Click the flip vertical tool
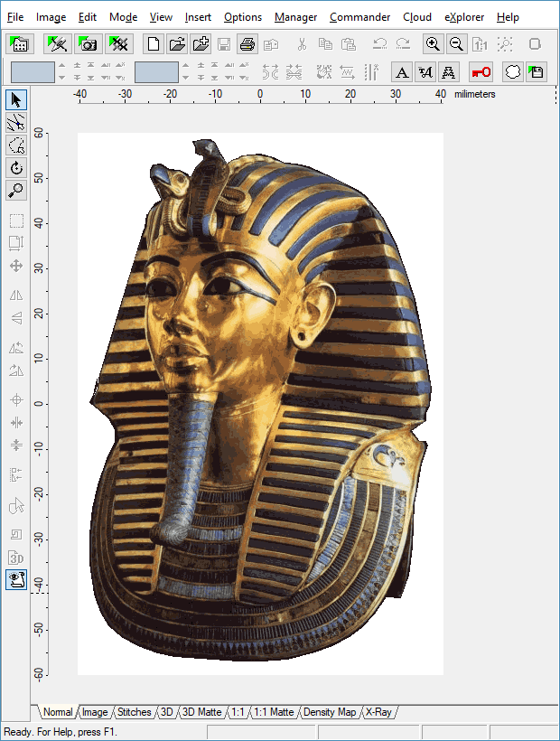 pyautogui.click(x=16, y=318)
